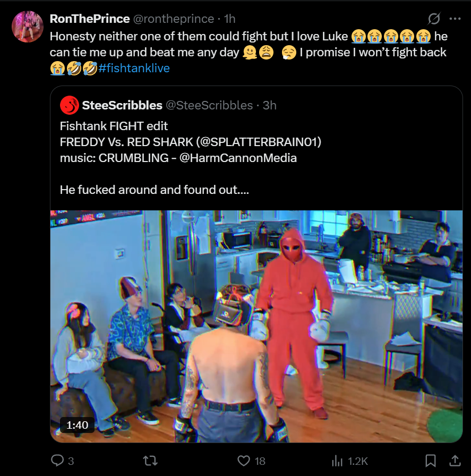Share the post using the upload arrow icon
Screen dimensions: 471x476
(455, 460)
